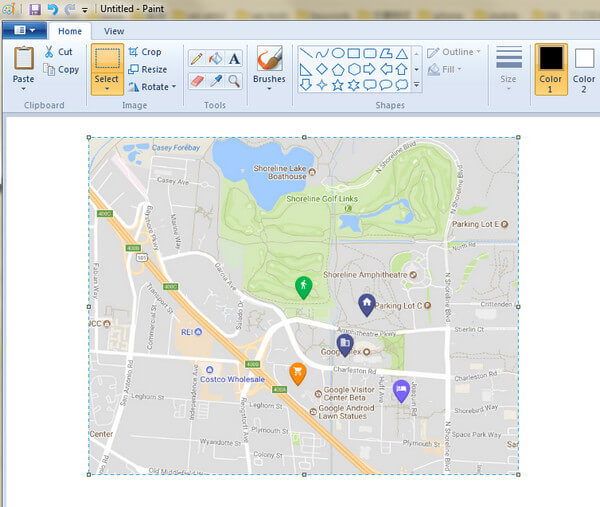This screenshot has width=600, height=507.
Task: Click the Paint application icon in title bar
Action: (8, 9)
